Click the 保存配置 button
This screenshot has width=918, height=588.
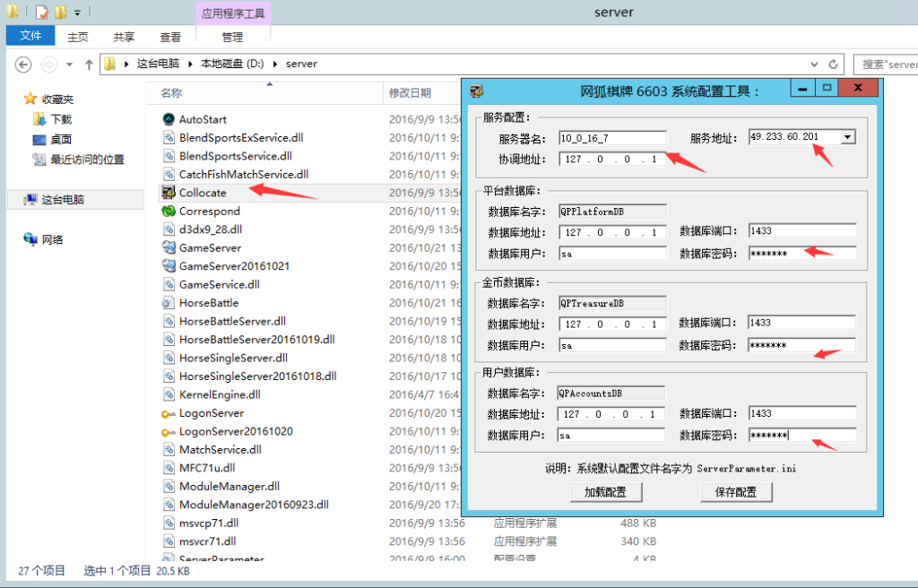pyautogui.click(x=735, y=492)
